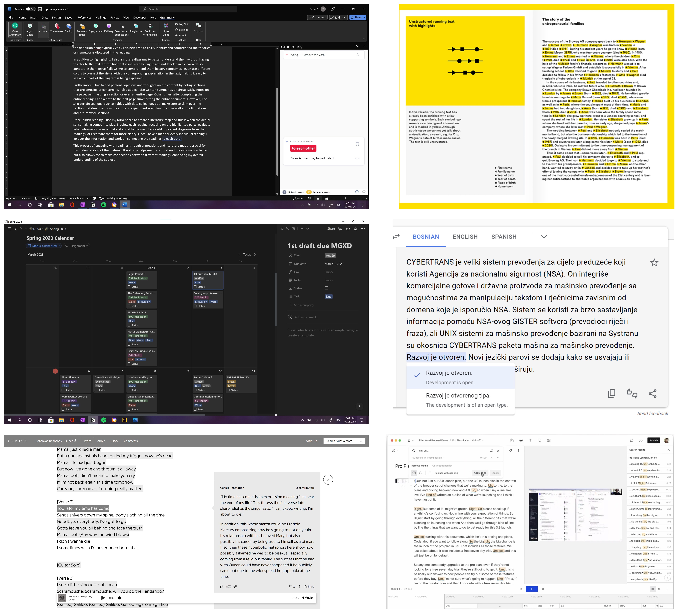679x616 pixels.
Task: Open the Mailings ribbon tab
Action: point(101,18)
